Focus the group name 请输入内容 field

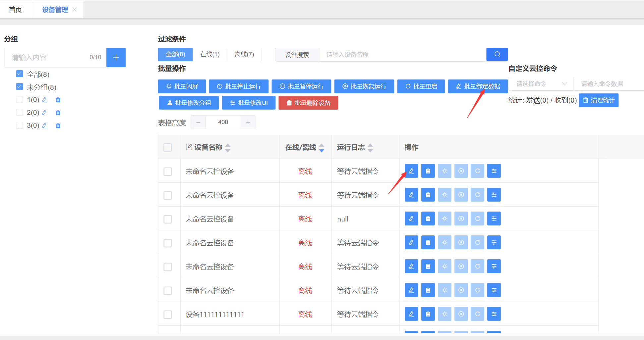pyautogui.click(x=55, y=57)
